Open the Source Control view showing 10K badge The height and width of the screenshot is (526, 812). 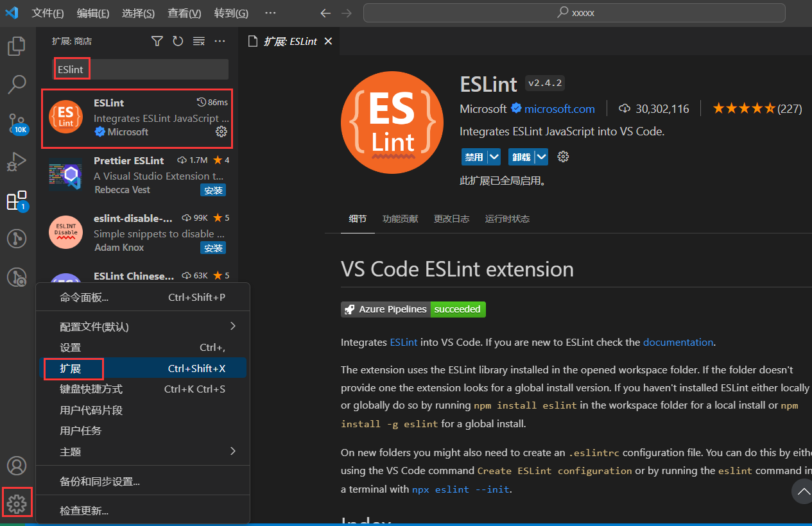coord(17,123)
